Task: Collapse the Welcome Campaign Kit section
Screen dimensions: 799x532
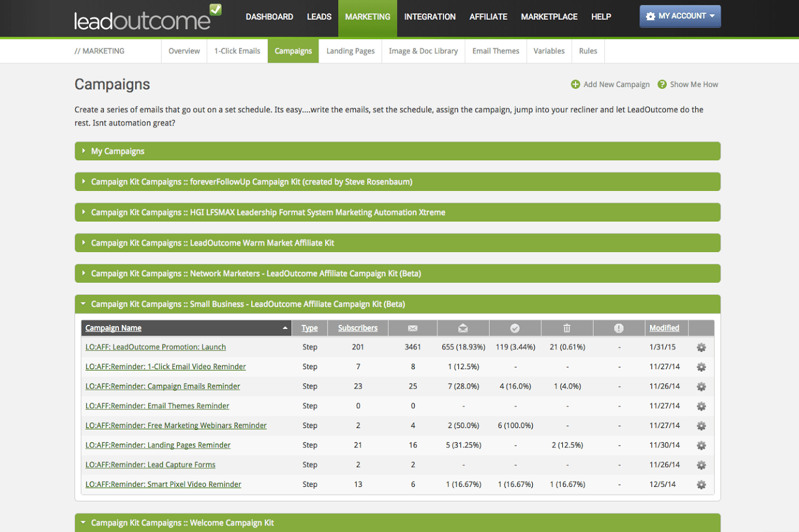Action: point(397,522)
